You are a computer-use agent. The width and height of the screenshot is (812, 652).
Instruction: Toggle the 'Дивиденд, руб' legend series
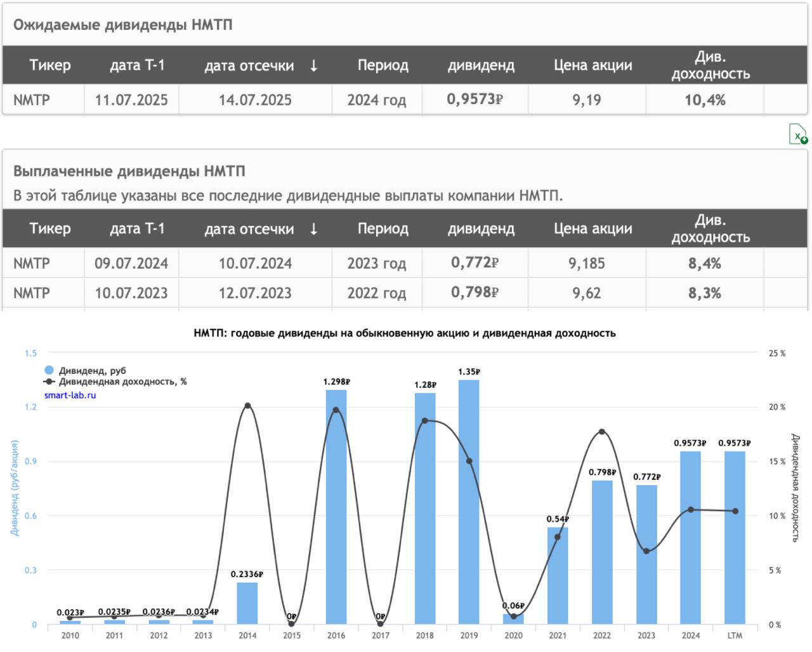pos(92,371)
